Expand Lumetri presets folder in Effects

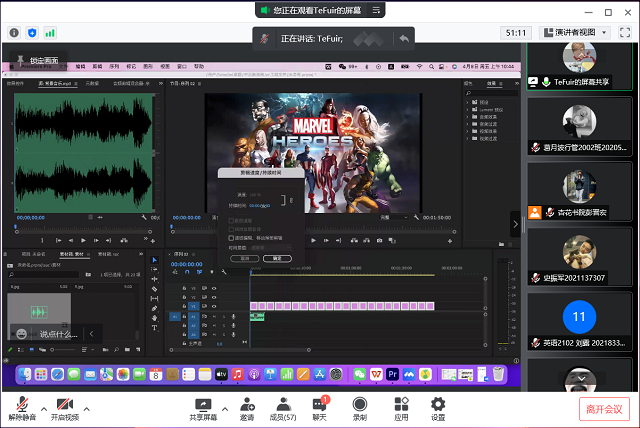tap(467, 109)
